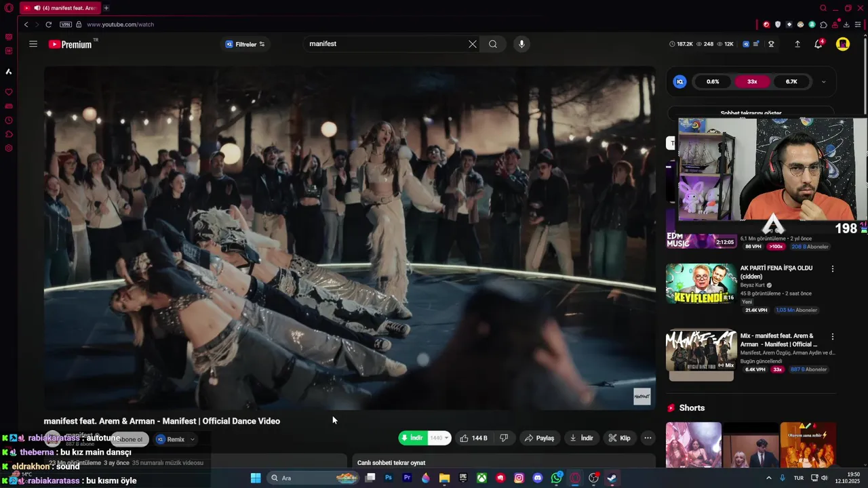
Task: Select the '(4) manifest feat. Arem' browser tab
Action: tap(60, 8)
